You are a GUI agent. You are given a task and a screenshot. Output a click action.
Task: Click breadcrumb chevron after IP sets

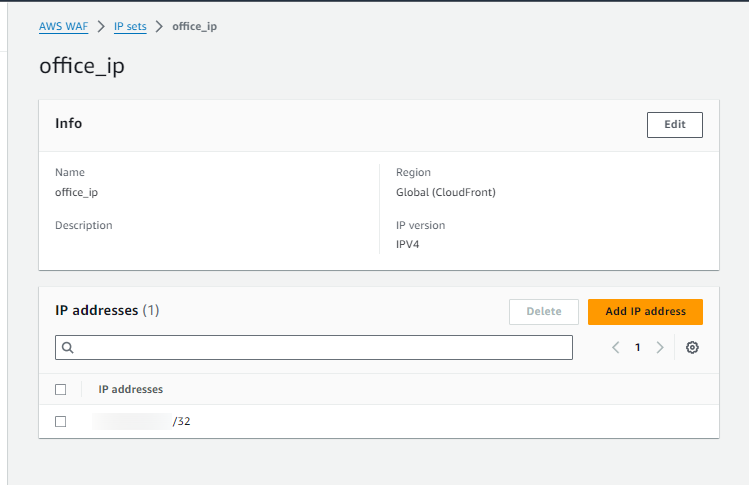click(160, 26)
